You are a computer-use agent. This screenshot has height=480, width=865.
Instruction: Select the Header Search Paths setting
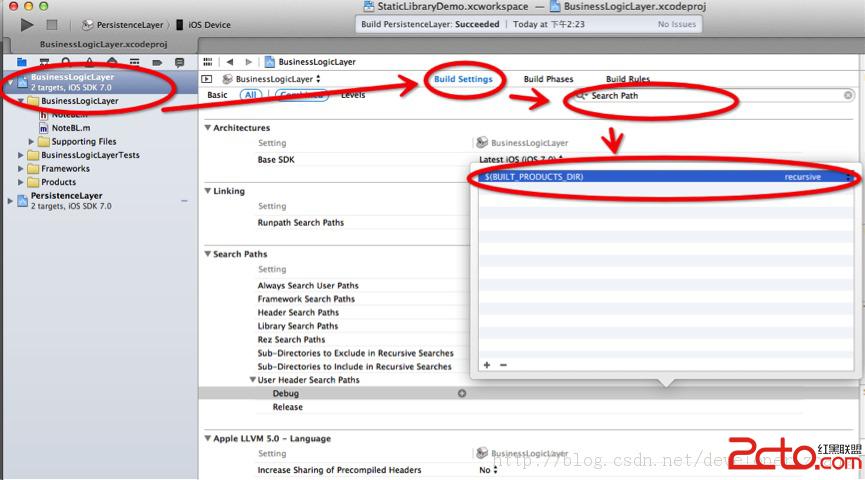point(298,312)
